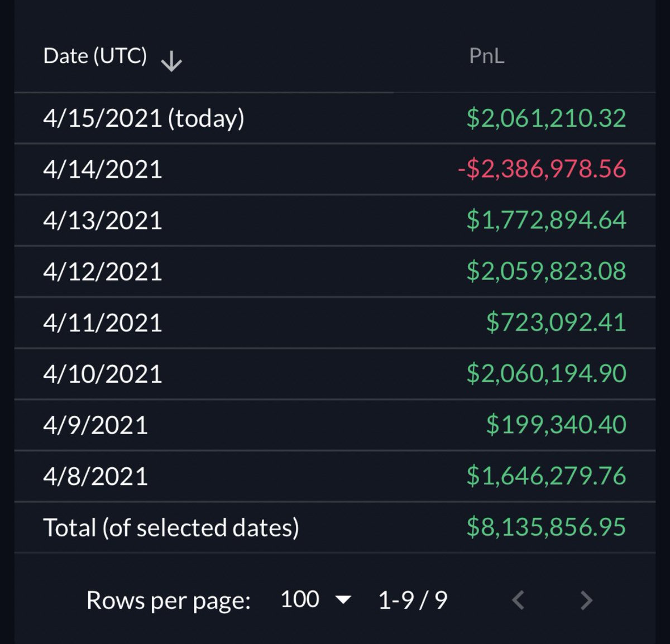Select the 4/14/2021 date cell
The width and height of the screenshot is (670, 644).
pyautogui.click(x=103, y=169)
